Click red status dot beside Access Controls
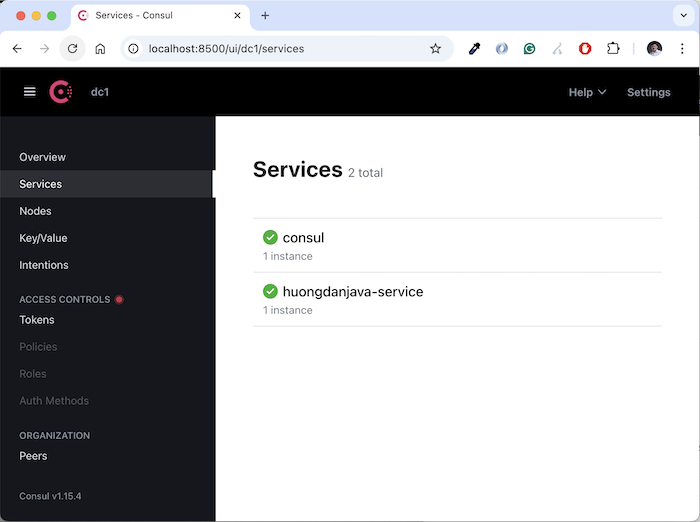The height and width of the screenshot is (522, 700). [x=119, y=299]
